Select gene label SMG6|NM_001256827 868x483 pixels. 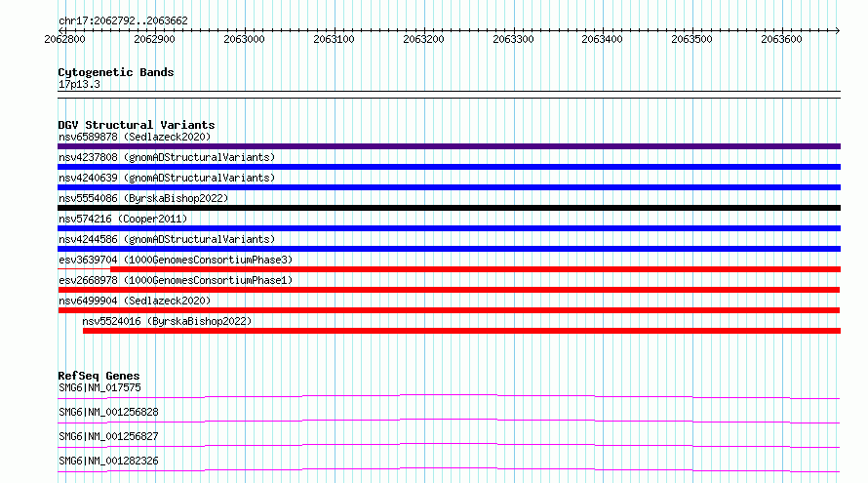coord(108,436)
